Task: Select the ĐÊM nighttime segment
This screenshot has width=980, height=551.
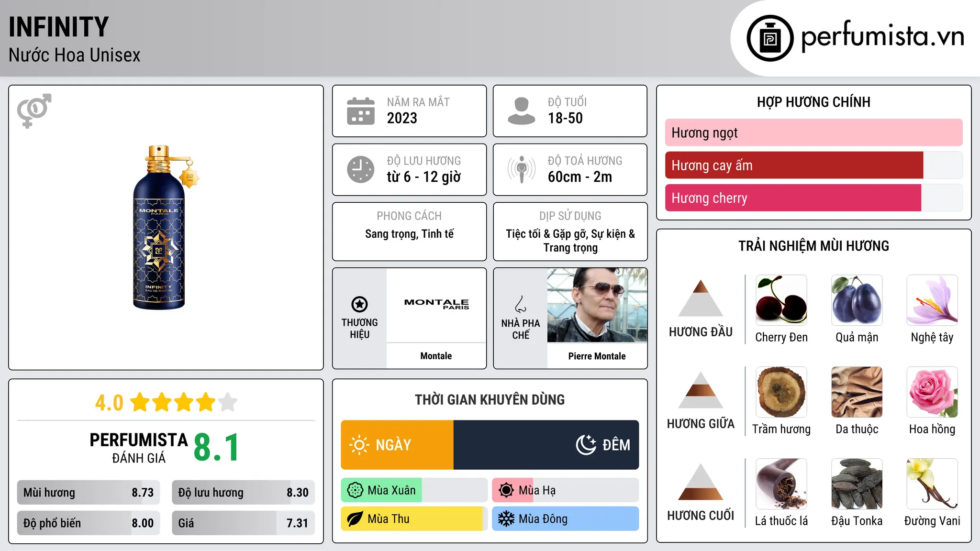Action: (x=546, y=445)
